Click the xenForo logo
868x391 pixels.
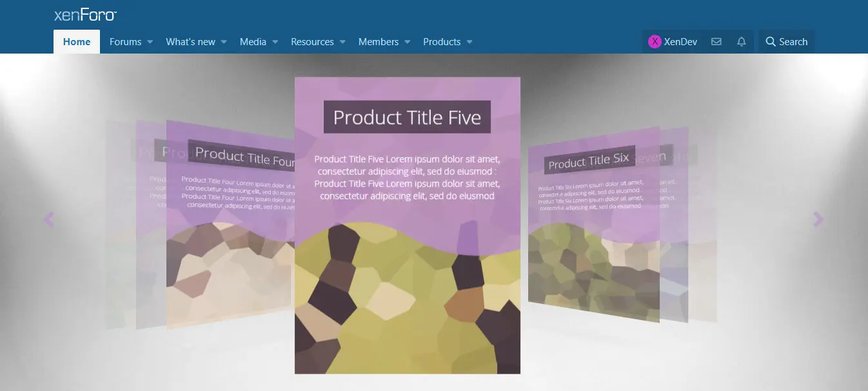coord(85,15)
